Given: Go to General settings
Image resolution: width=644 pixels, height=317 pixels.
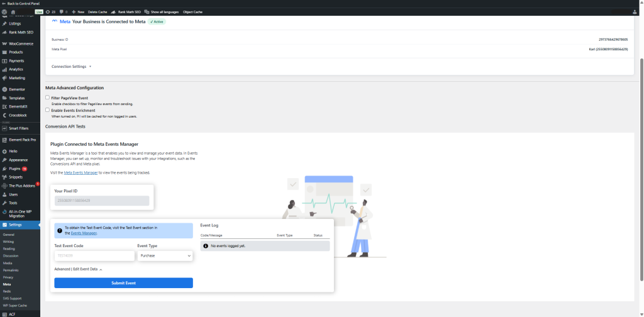Looking at the screenshot, I should pyautogui.click(x=9, y=235).
